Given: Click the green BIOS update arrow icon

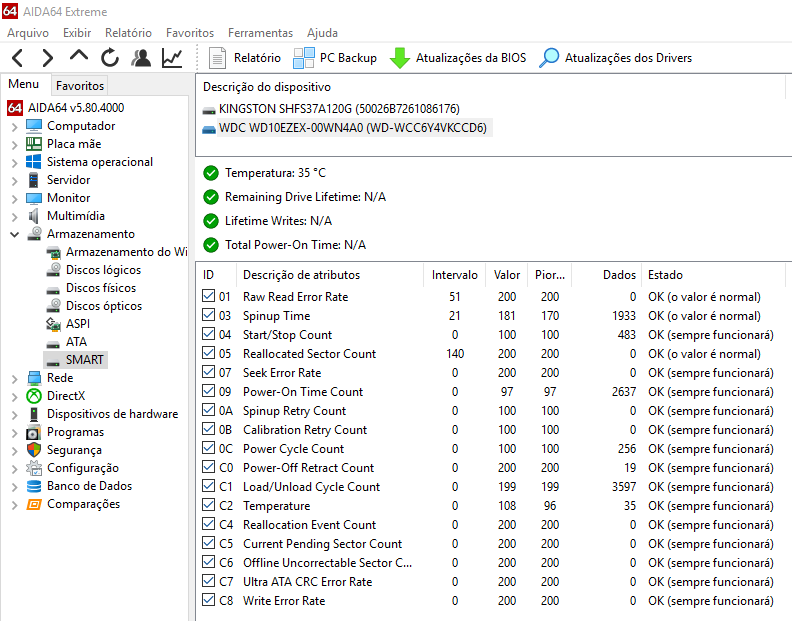Looking at the screenshot, I should 400,58.
